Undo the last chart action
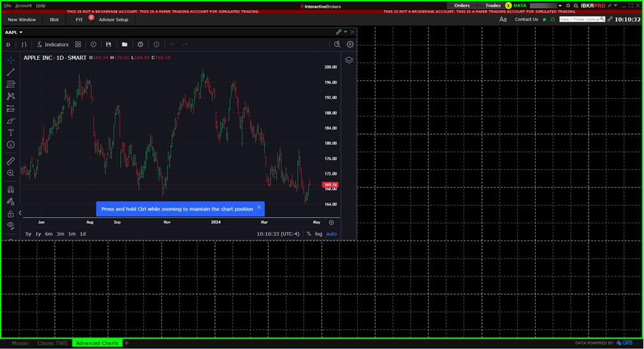The width and height of the screenshot is (644, 349). pos(173,45)
